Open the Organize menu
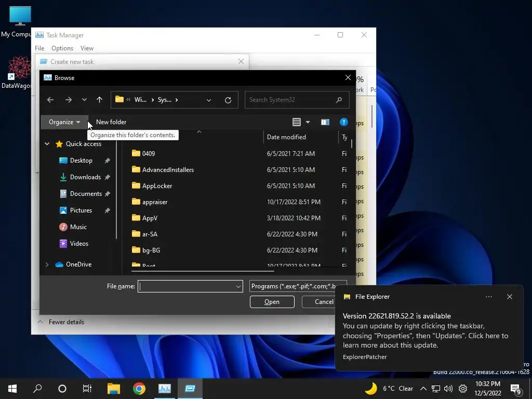532x399 pixels. [x=64, y=122]
